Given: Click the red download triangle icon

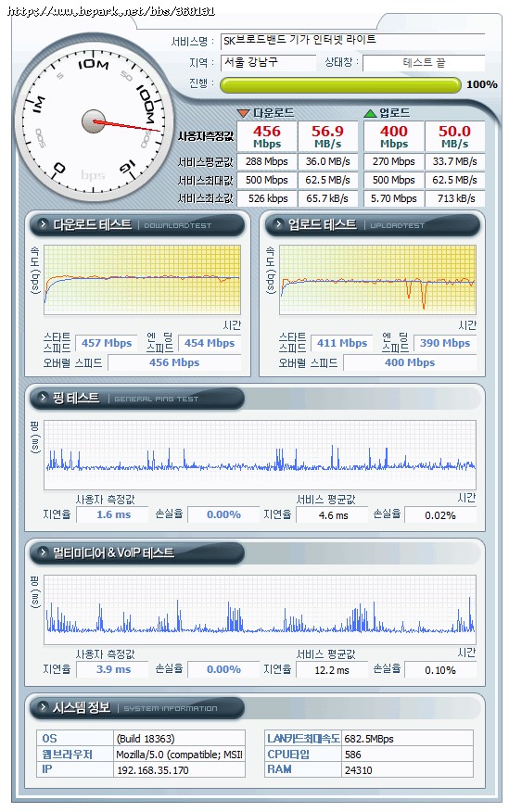Looking at the screenshot, I should [243, 113].
